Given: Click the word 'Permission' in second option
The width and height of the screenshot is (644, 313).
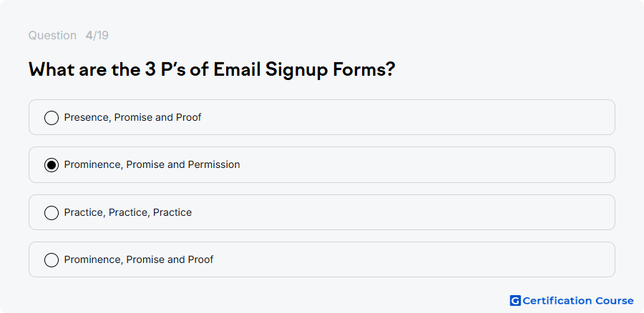Looking at the screenshot, I should pos(214,164).
